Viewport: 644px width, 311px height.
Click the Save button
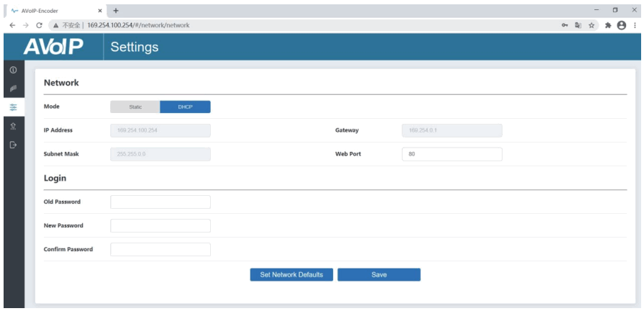379,274
